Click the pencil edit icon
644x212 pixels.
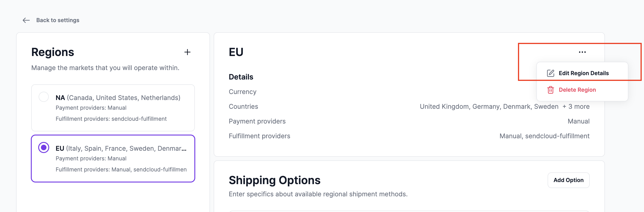pos(550,73)
